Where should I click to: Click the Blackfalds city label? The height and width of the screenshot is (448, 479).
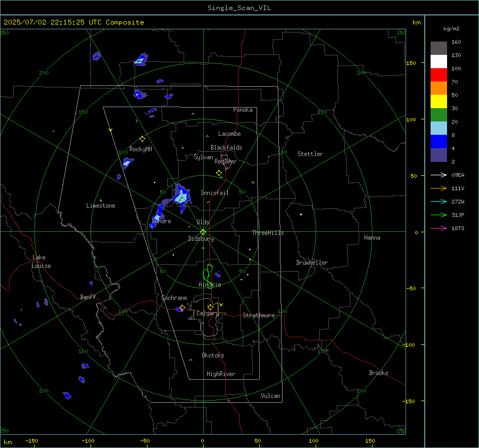(x=226, y=148)
